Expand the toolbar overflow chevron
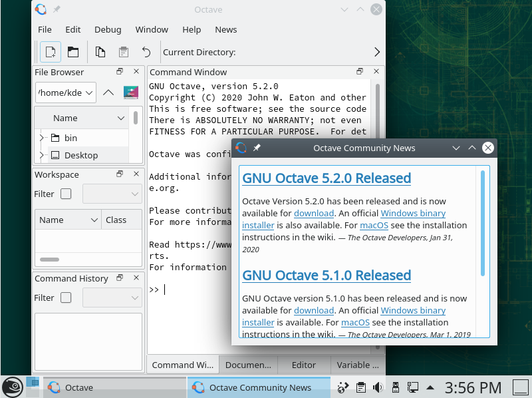The height and width of the screenshot is (398, 532). tap(377, 52)
